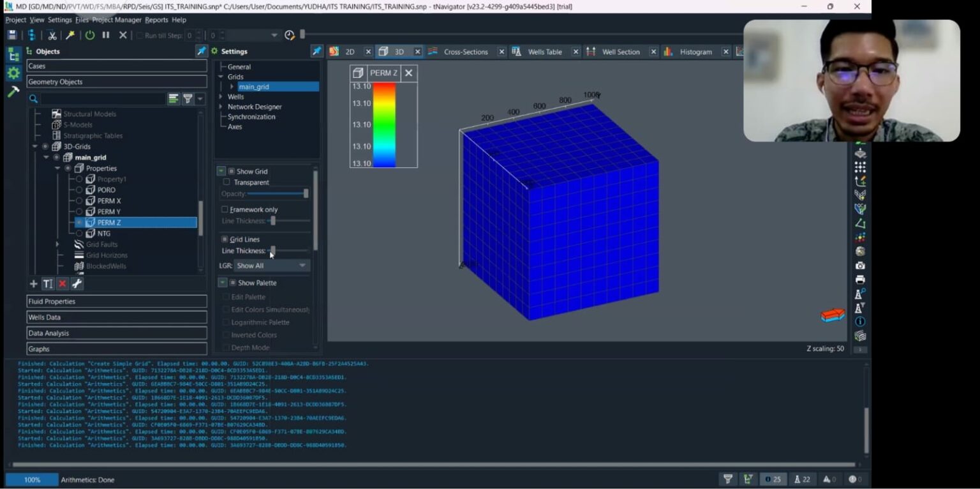Select the PORO property radio button

tap(80, 190)
